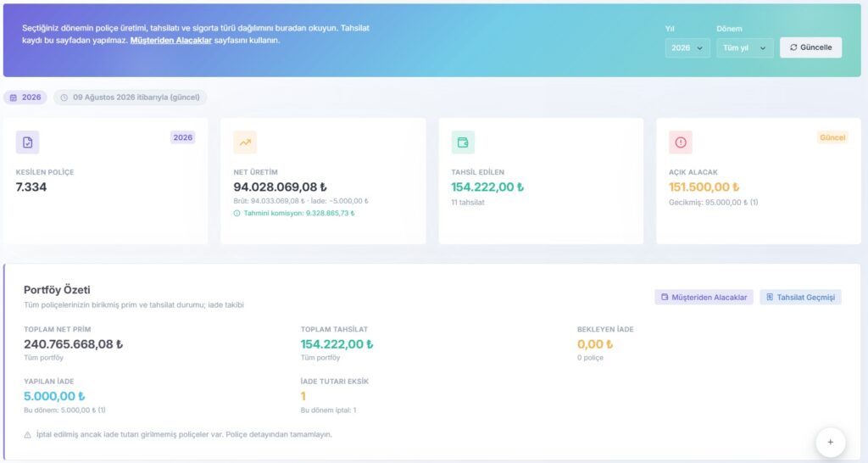Click the Toplam Net Prim value 240.765.668,08
This screenshot has height=463, width=868.
[x=73, y=344]
